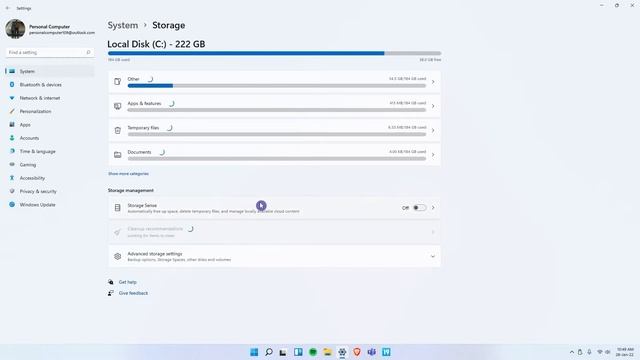This screenshot has height=360, width=640.
Task: Open File Explorer from the taskbar
Action: click(327, 352)
